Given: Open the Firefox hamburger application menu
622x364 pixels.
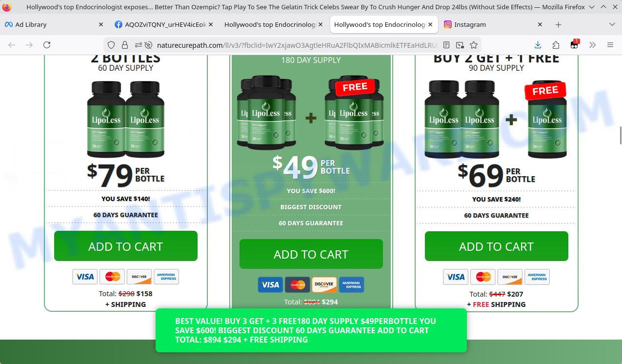Looking at the screenshot, I should (x=610, y=45).
